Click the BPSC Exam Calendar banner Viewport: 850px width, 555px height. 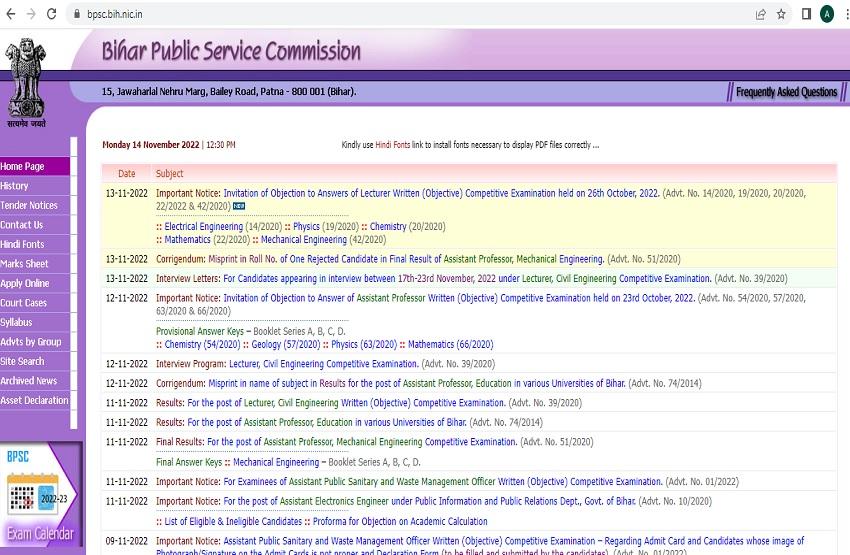pyautogui.click(x=40, y=495)
